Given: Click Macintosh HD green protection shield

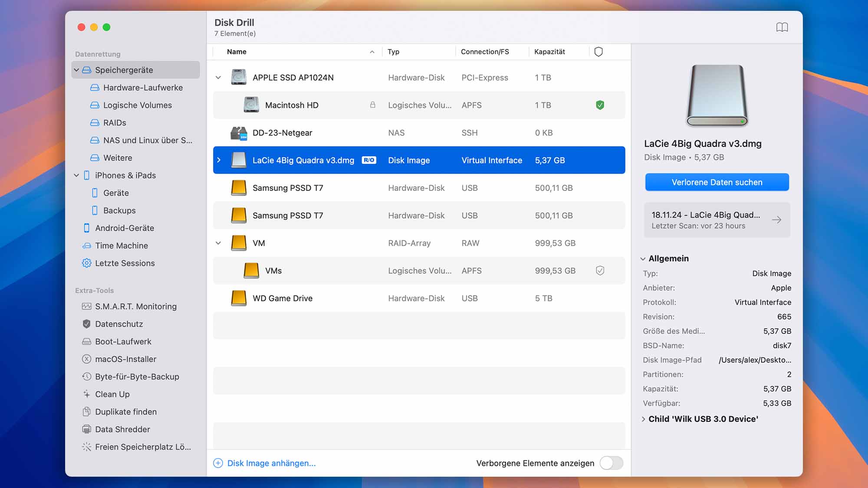Looking at the screenshot, I should pyautogui.click(x=600, y=105).
